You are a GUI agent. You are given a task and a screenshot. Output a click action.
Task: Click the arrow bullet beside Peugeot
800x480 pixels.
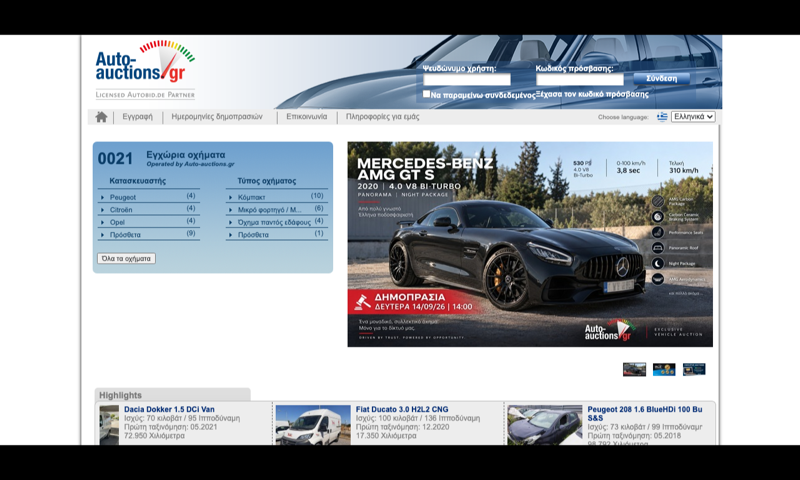103,197
